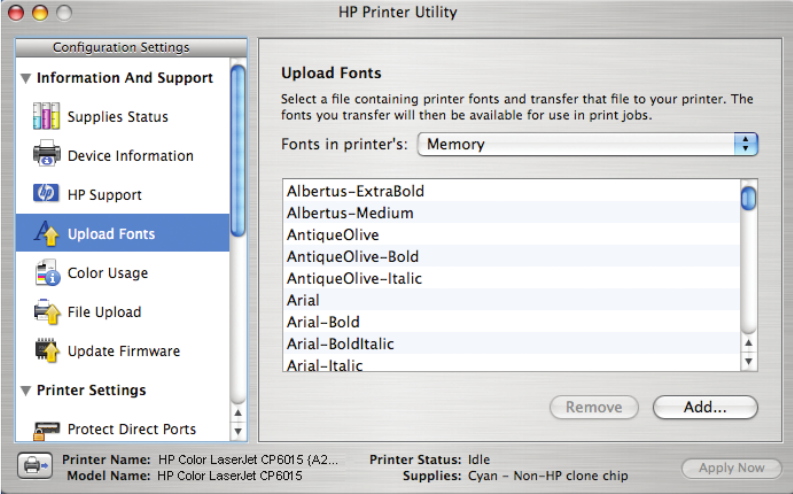The image size is (793, 494).
Task: Click the Upload Fonts icon
Action: [47, 234]
